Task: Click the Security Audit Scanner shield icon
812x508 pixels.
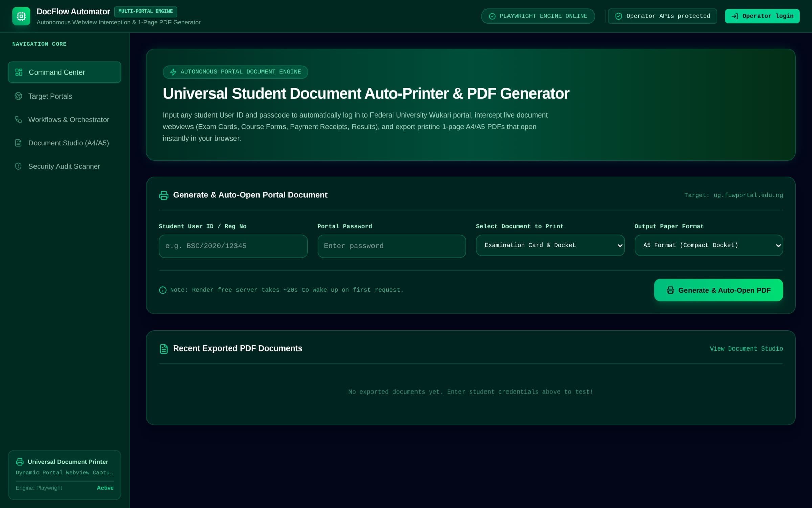Action: pyautogui.click(x=18, y=166)
